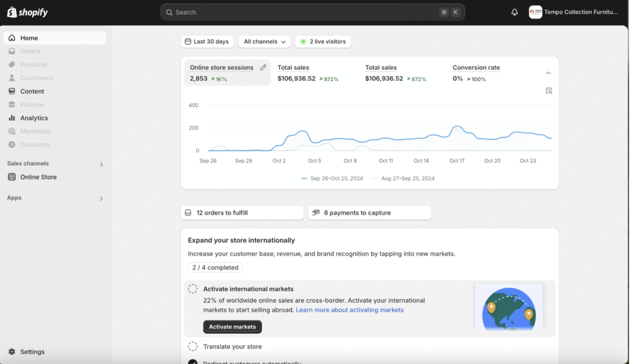Click the Content icon in sidebar

[12, 91]
